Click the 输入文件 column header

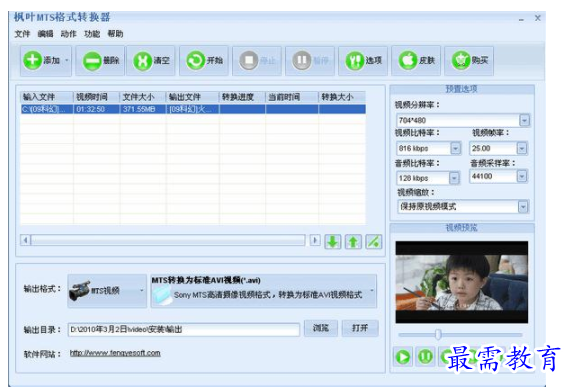pyautogui.click(x=47, y=97)
